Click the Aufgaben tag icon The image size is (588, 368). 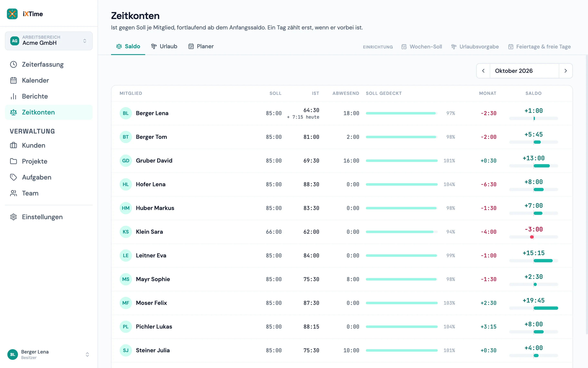(x=13, y=177)
